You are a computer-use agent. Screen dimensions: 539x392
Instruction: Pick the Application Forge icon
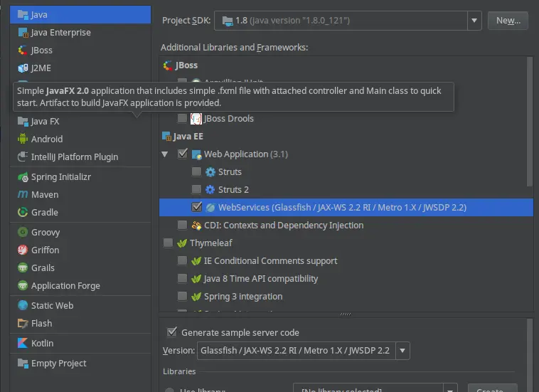click(23, 285)
